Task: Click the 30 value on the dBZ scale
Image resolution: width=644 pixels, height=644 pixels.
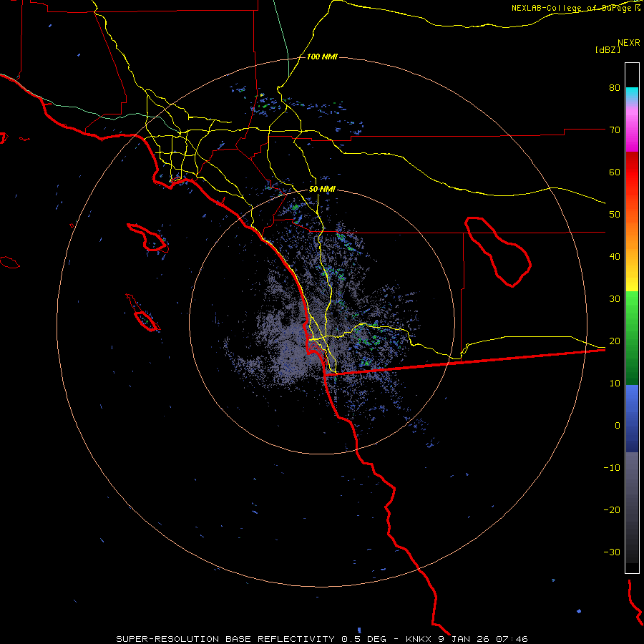Action: 615,299
